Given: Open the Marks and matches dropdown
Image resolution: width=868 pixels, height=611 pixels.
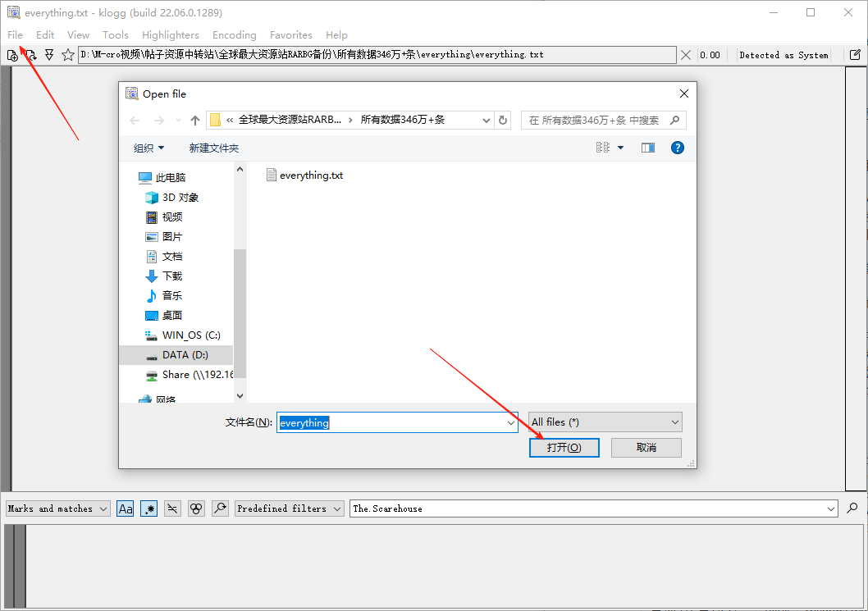Looking at the screenshot, I should click(x=57, y=508).
